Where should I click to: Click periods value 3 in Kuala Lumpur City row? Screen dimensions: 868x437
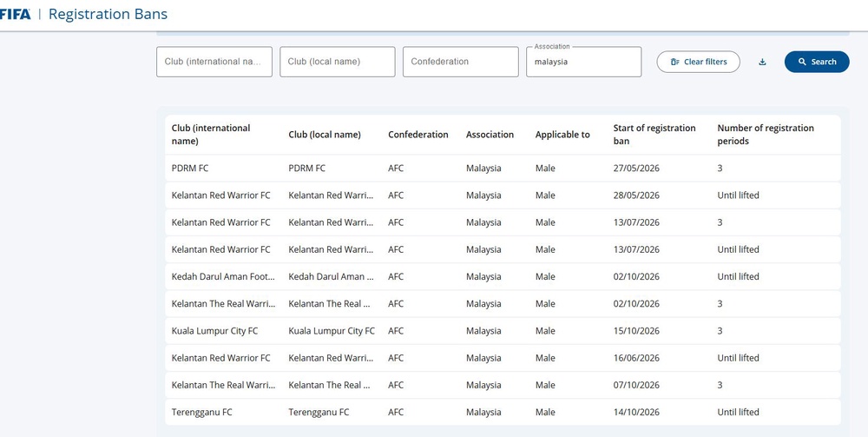[720, 331]
